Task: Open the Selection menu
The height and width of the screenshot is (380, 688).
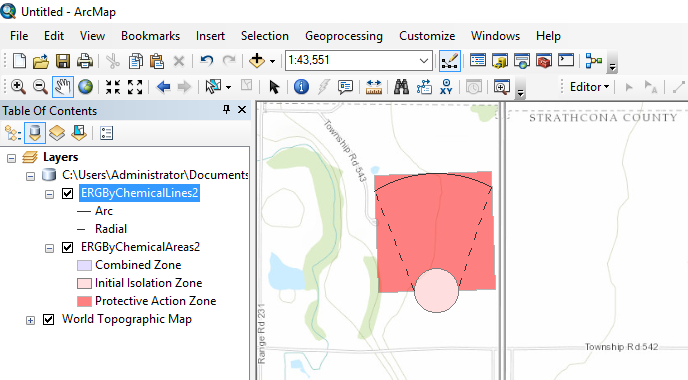Action: pyautogui.click(x=265, y=36)
